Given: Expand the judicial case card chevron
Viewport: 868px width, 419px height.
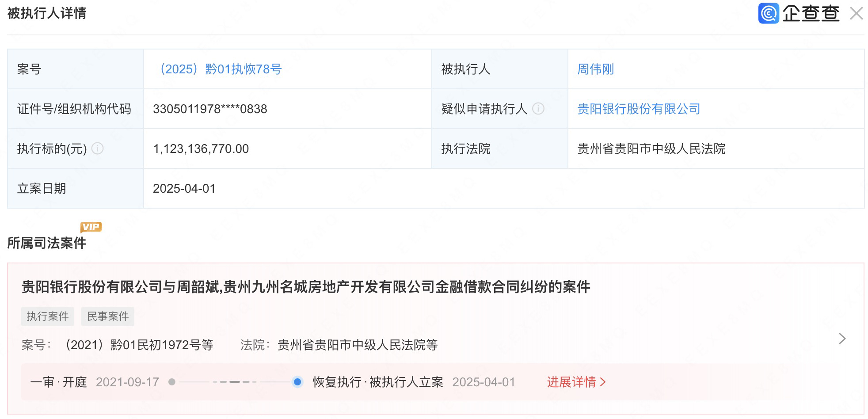Looking at the screenshot, I should click(x=842, y=339).
